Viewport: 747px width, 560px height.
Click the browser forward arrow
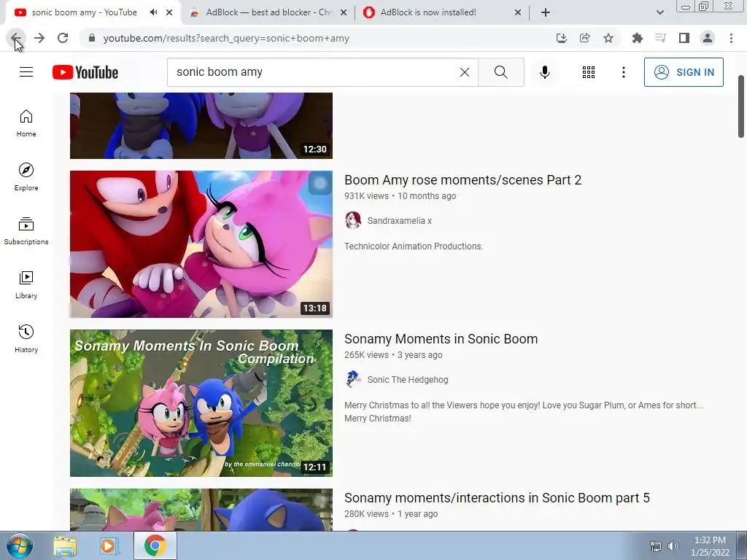click(39, 38)
